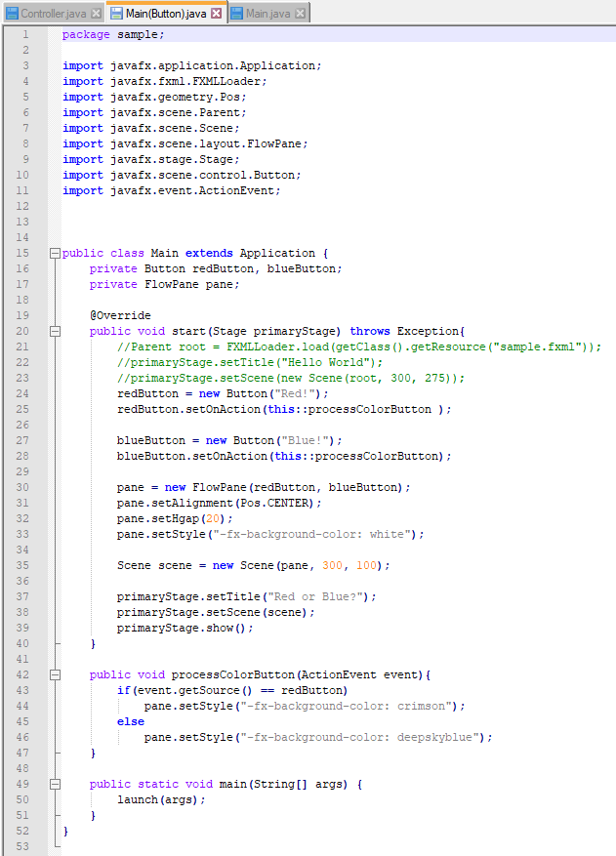Image resolution: width=616 pixels, height=856 pixels.
Task: Open the Main.java tab
Action: point(267,13)
